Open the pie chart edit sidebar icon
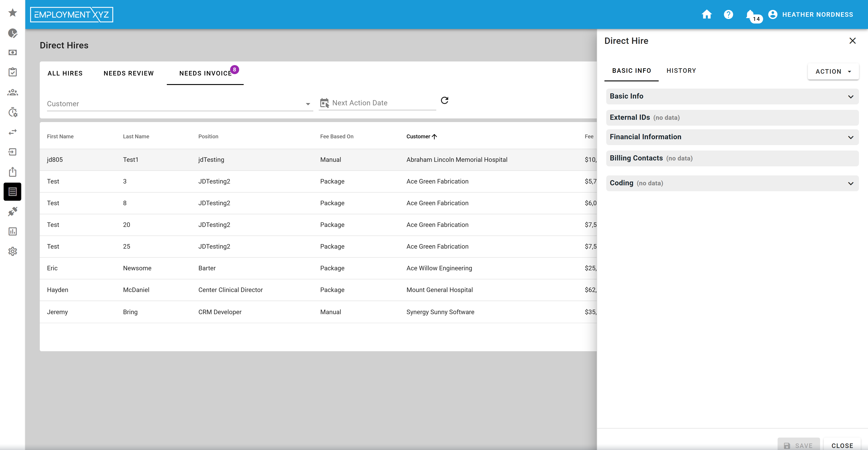This screenshot has height=450, width=868. tap(12, 33)
